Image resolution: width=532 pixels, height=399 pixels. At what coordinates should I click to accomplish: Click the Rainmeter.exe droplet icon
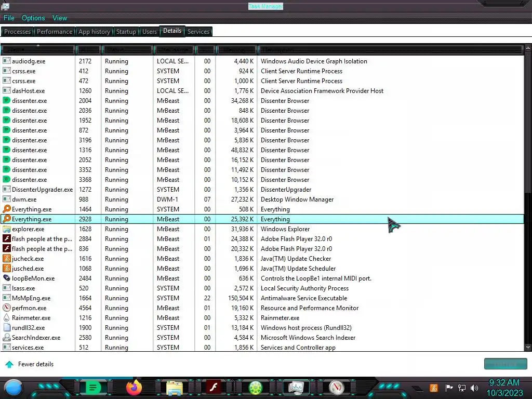click(6, 317)
